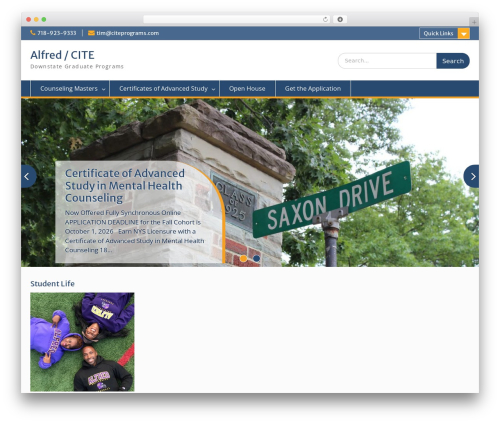500x423 pixels.
Task: Click the phone icon beside 718-923-9333
Action: (33, 33)
